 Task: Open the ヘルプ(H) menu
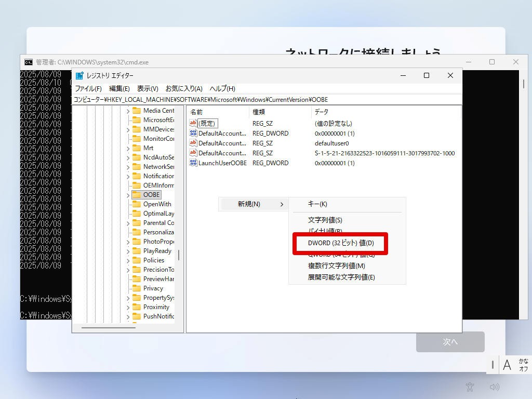tap(222, 88)
